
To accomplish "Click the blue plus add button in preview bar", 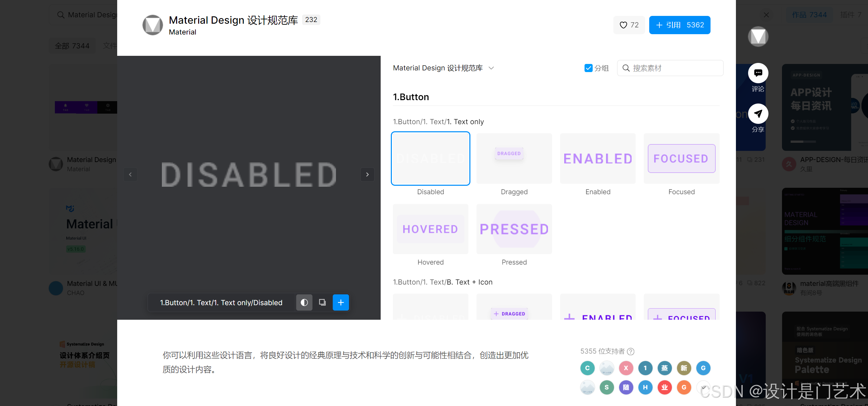I will point(341,302).
